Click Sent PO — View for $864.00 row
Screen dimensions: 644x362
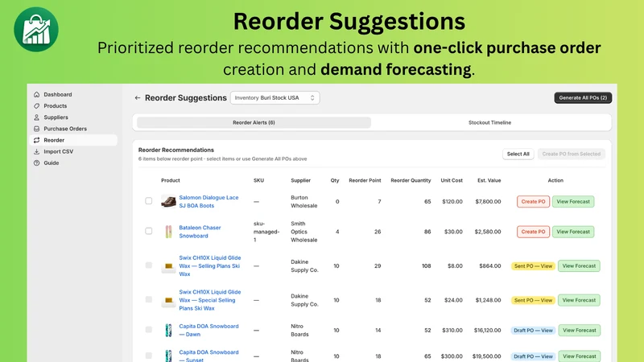tap(533, 266)
